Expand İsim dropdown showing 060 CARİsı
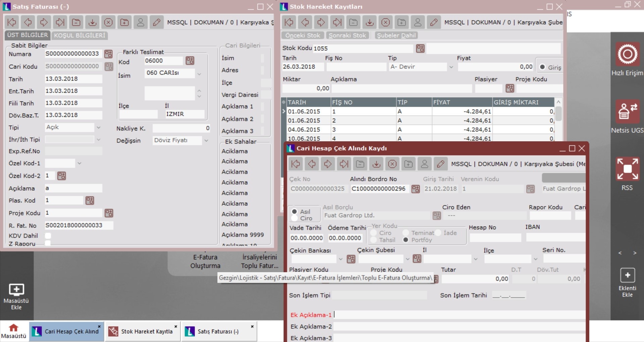This screenshot has height=342, width=644. [x=199, y=74]
